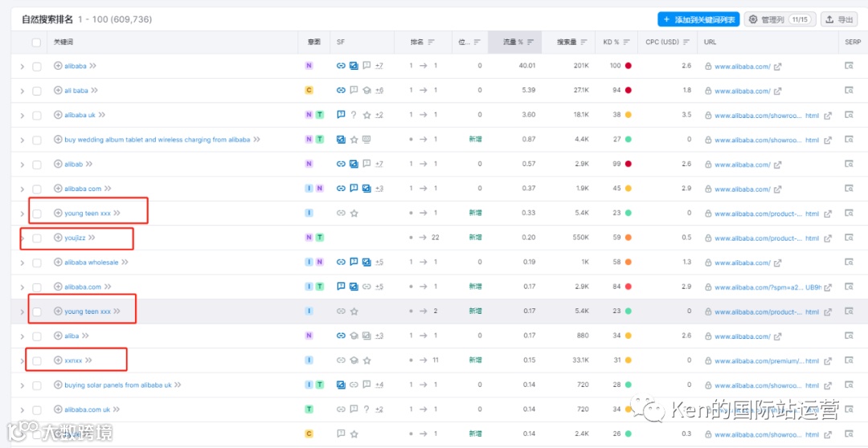Image resolution: width=868 pixels, height=448 pixels.
Task: Click the red KD 94 indicator dot
Action: (x=628, y=90)
